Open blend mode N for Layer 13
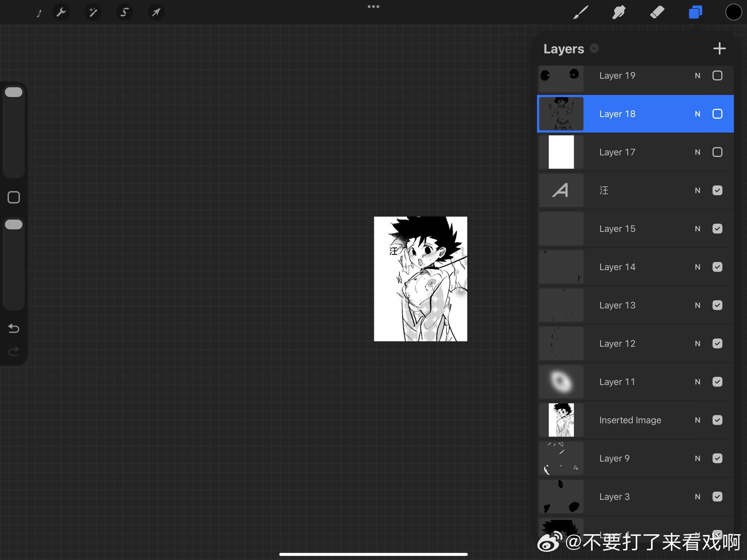Viewport: 747px width, 560px height. pos(697,305)
